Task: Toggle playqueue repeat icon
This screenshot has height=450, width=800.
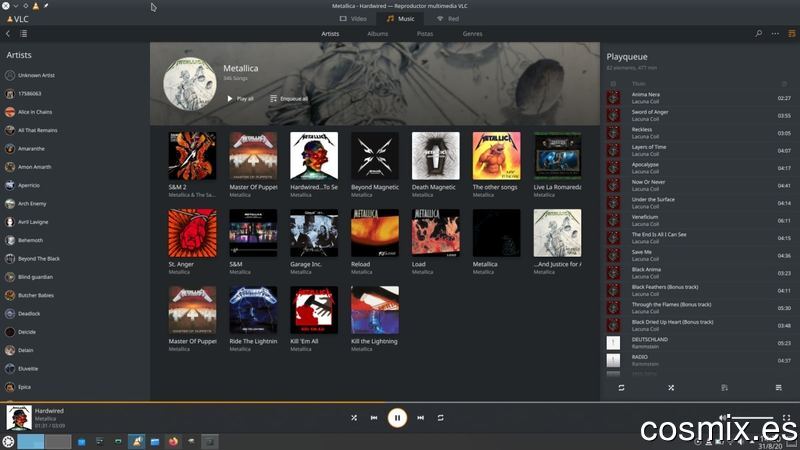Action: (x=621, y=388)
